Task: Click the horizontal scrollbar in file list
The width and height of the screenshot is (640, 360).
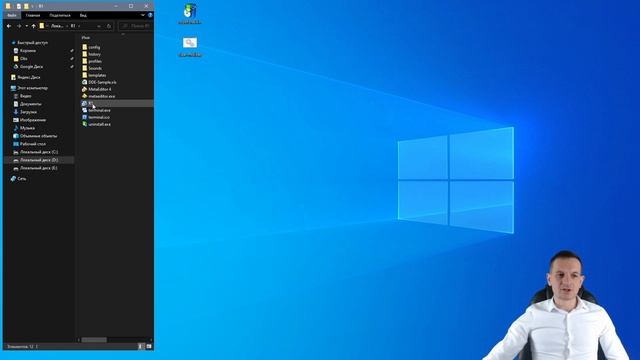Action: pyautogui.click(x=94, y=340)
